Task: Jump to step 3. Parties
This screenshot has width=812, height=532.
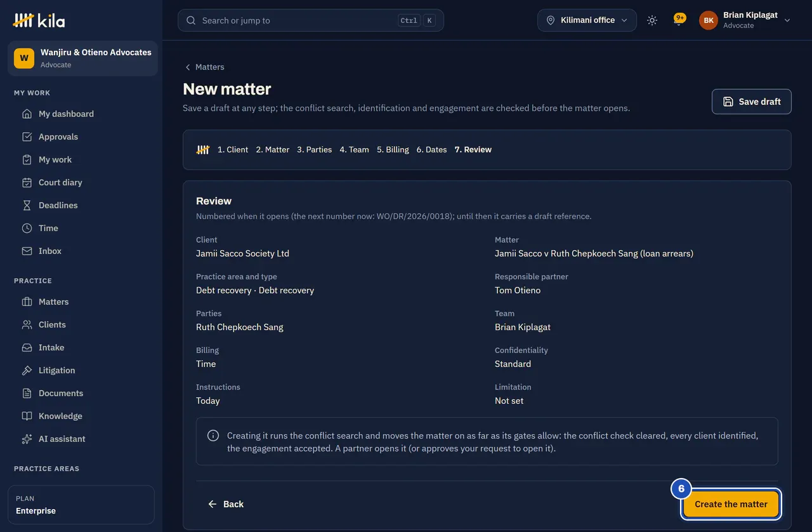Action: click(x=314, y=150)
